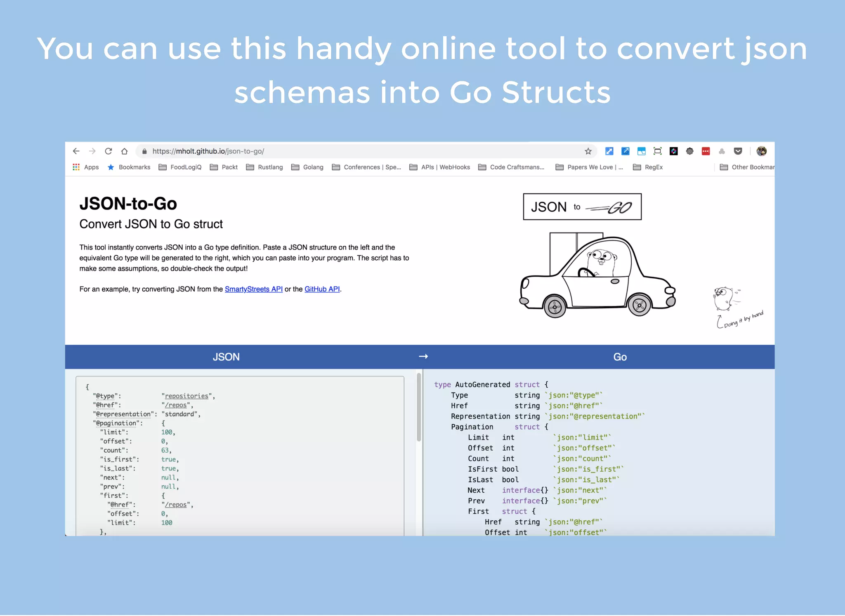The image size is (845, 616).
Task: Click the JSON-to-Go page heading
Action: [x=128, y=204]
